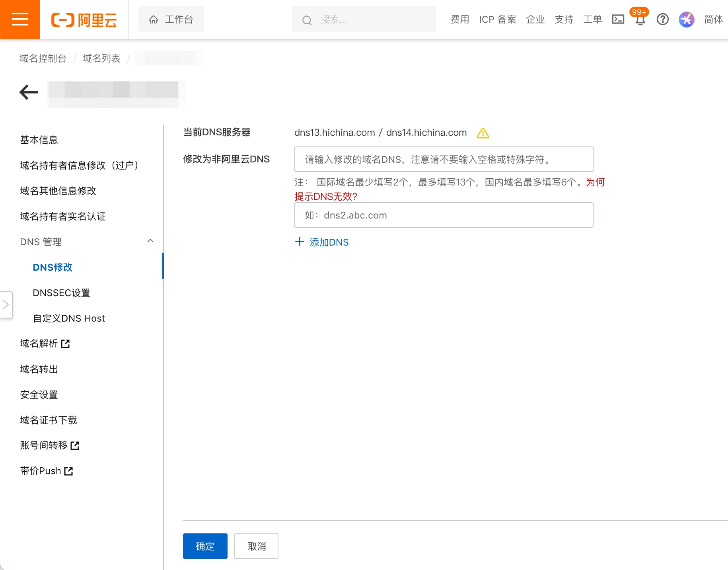Select 安全设置 in sidebar

point(39,394)
